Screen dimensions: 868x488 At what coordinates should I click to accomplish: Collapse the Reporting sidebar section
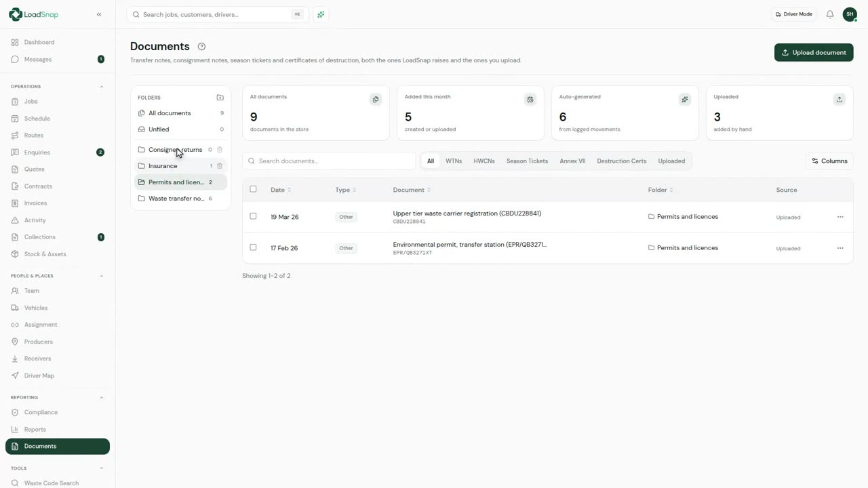pos(102,397)
